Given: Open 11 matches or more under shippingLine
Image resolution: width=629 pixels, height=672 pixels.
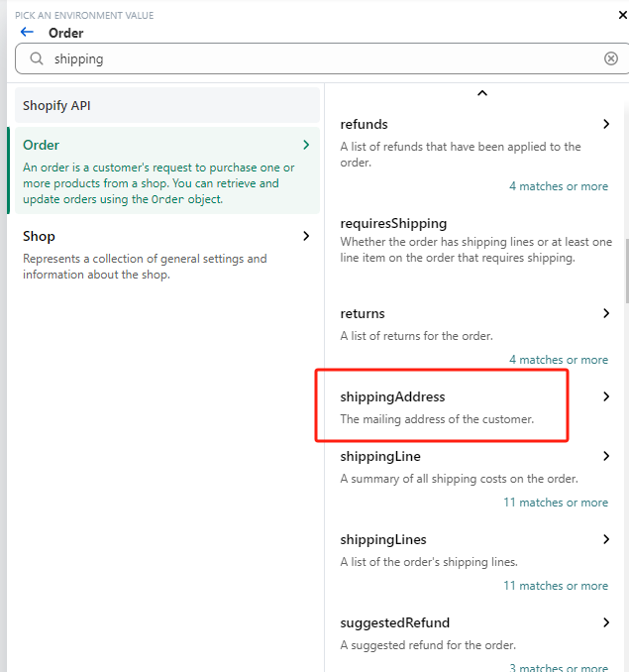Looking at the screenshot, I should point(556,503).
